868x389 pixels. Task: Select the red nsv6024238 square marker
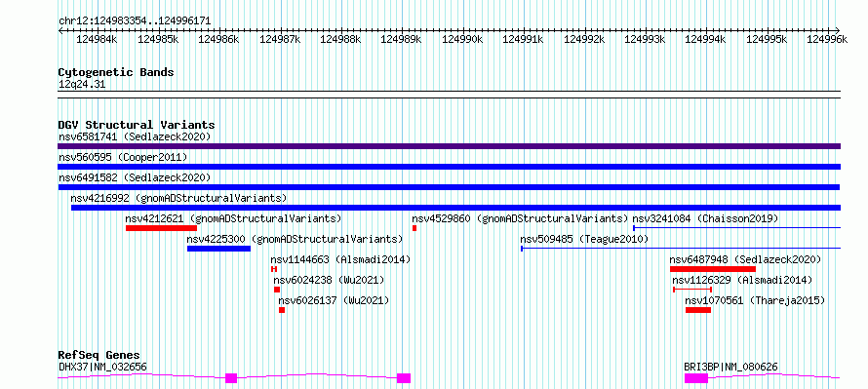pos(277,290)
